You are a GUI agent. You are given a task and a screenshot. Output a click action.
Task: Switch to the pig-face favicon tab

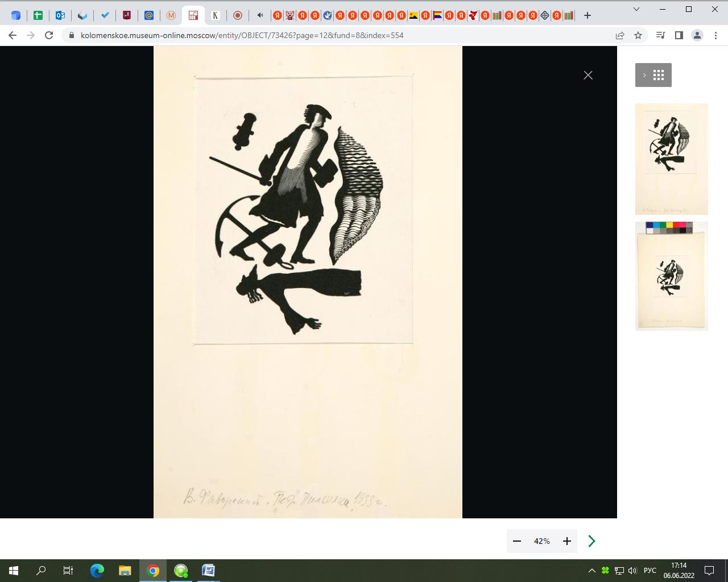pyautogui.click(x=289, y=15)
